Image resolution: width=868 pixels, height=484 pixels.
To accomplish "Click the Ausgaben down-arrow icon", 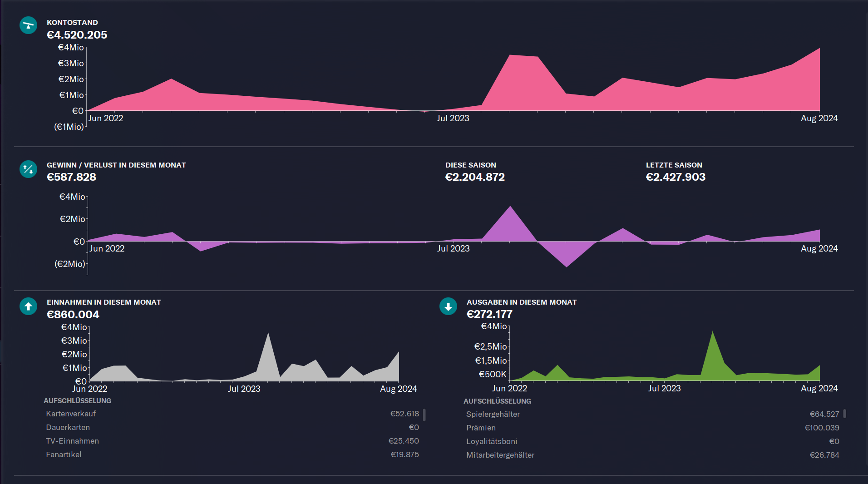I will [448, 306].
